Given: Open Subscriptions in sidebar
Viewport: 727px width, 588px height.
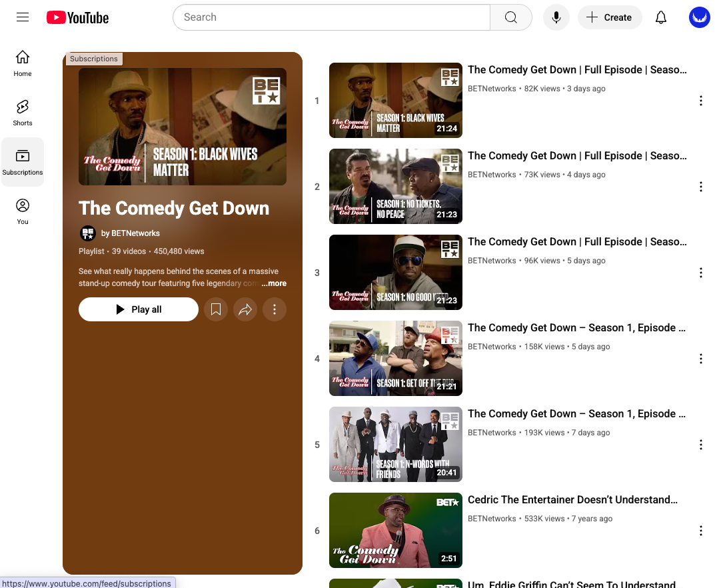Looking at the screenshot, I should tap(22, 162).
